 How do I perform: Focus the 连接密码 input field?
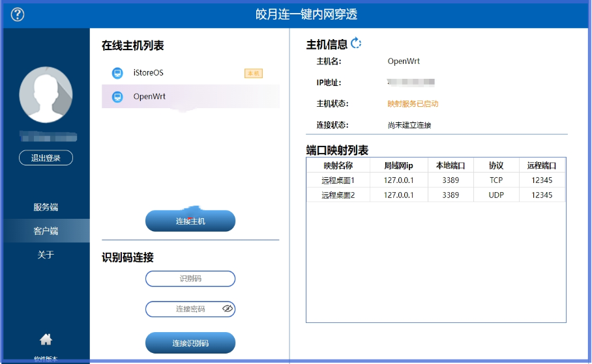[x=190, y=309]
